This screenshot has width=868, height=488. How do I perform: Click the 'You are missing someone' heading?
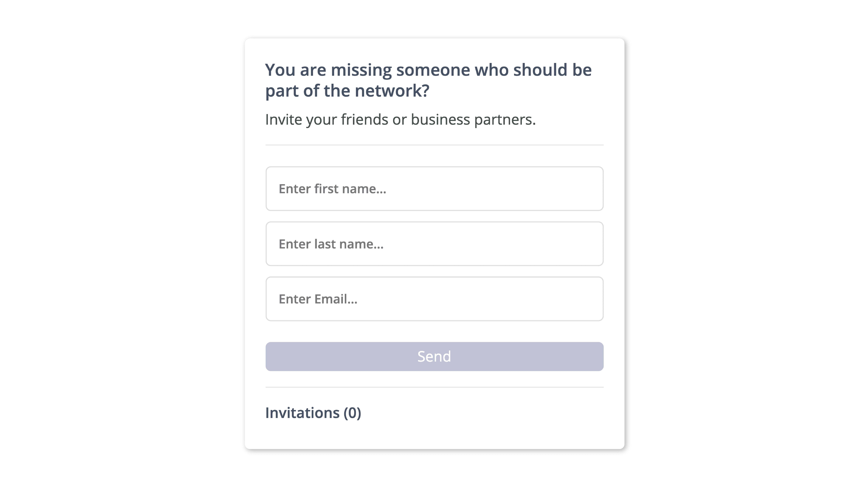click(428, 80)
